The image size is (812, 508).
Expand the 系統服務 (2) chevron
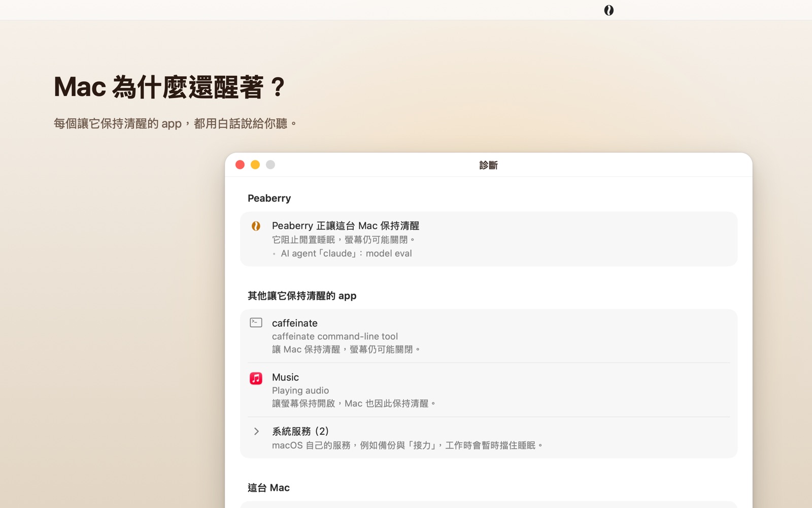pyautogui.click(x=256, y=431)
